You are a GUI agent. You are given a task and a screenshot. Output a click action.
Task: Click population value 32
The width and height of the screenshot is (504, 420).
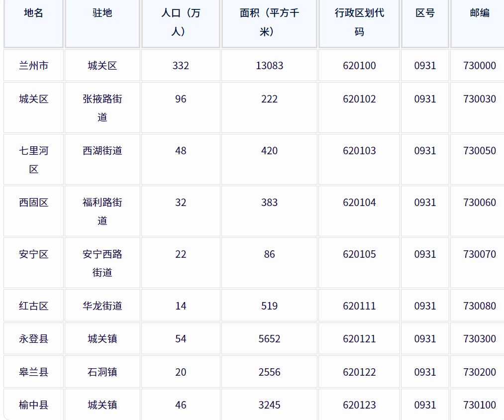181,202
